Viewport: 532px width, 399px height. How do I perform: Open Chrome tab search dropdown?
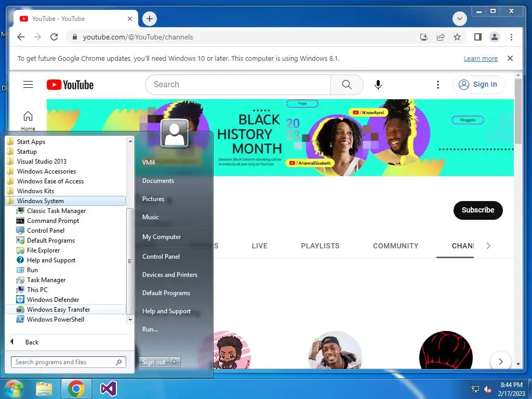point(459,19)
